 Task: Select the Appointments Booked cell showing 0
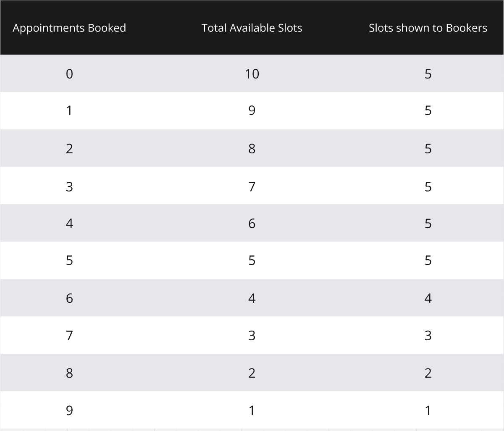69,74
